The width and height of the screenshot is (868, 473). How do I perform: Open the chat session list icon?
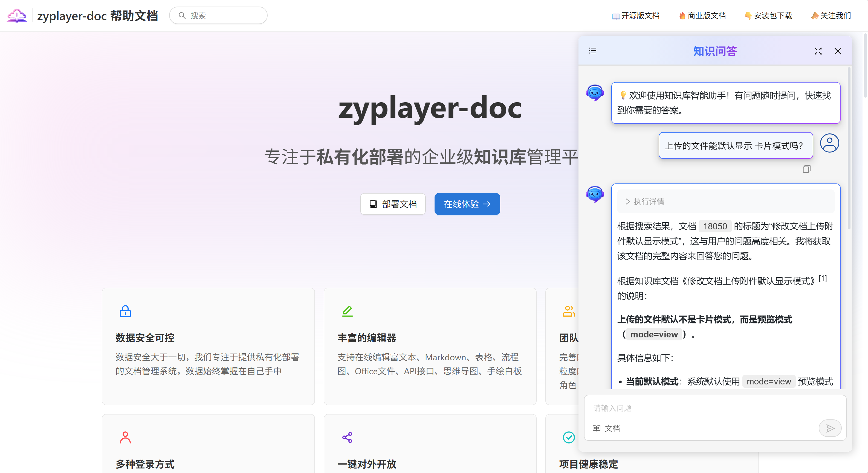coord(593,51)
